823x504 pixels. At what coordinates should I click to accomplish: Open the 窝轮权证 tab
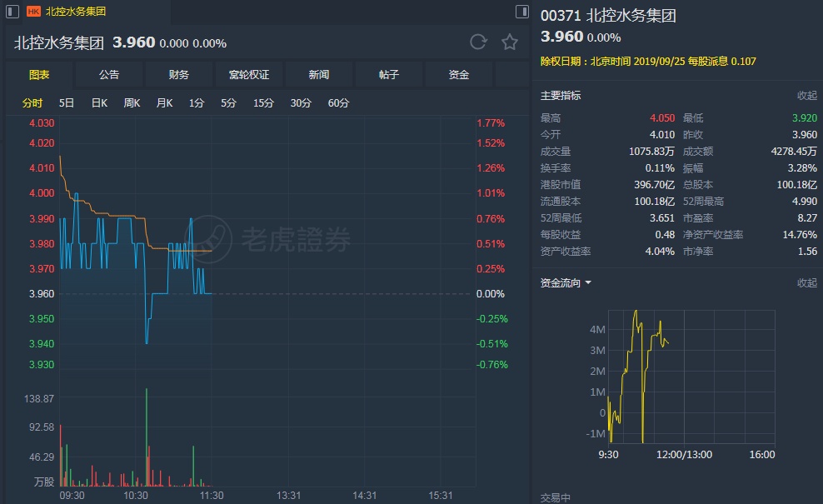(x=249, y=74)
